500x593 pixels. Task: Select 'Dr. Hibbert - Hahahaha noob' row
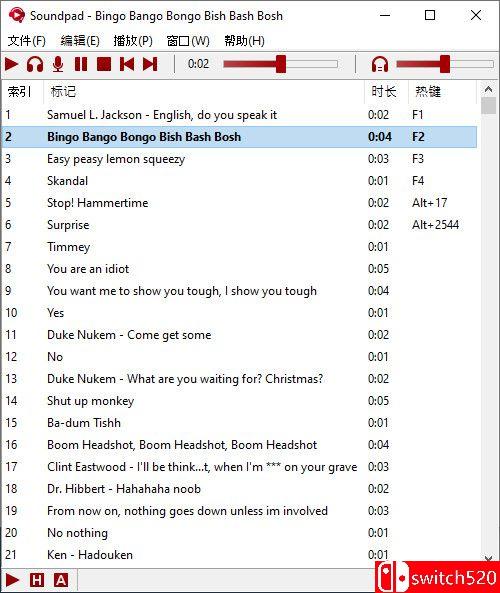click(x=239, y=489)
